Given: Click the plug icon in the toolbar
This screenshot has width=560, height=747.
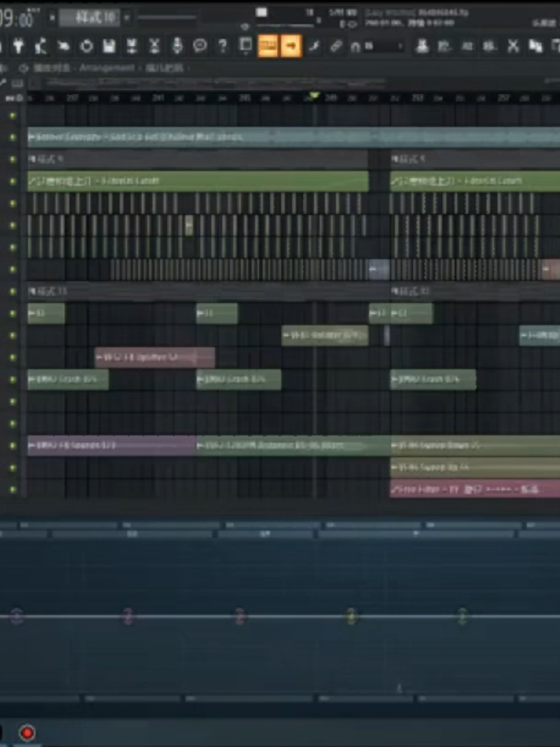Looking at the screenshot, I should point(18,46).
